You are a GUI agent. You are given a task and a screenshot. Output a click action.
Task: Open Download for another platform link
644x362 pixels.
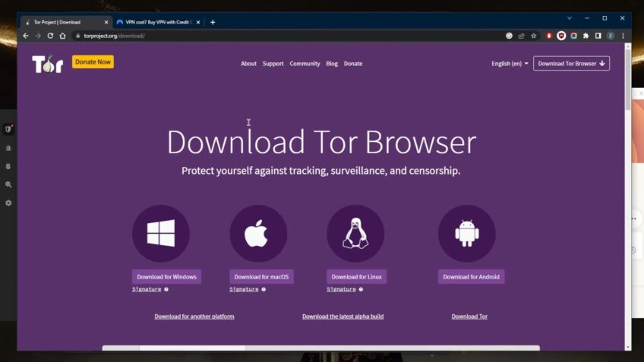[194, 316]
